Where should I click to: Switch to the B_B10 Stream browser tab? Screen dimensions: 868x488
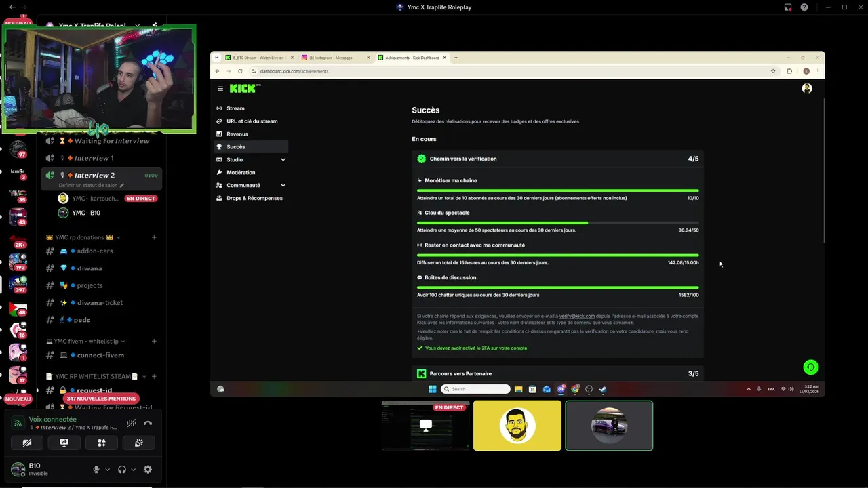coord(260,58)
